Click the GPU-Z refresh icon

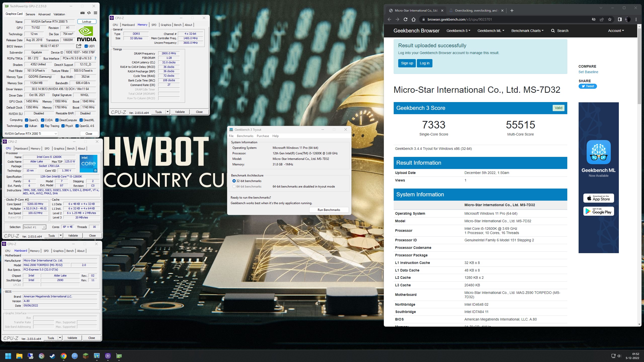tap(89, 13)
